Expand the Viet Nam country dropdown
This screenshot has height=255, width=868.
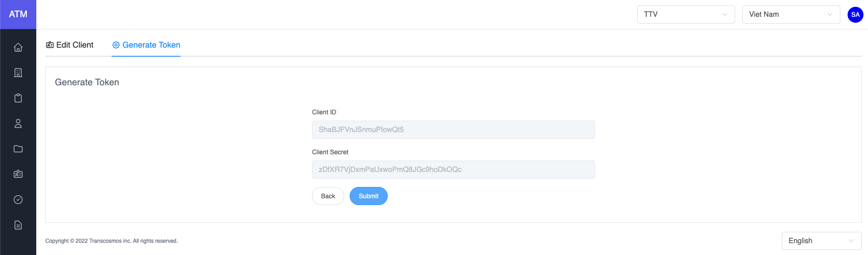click(790, 15)
